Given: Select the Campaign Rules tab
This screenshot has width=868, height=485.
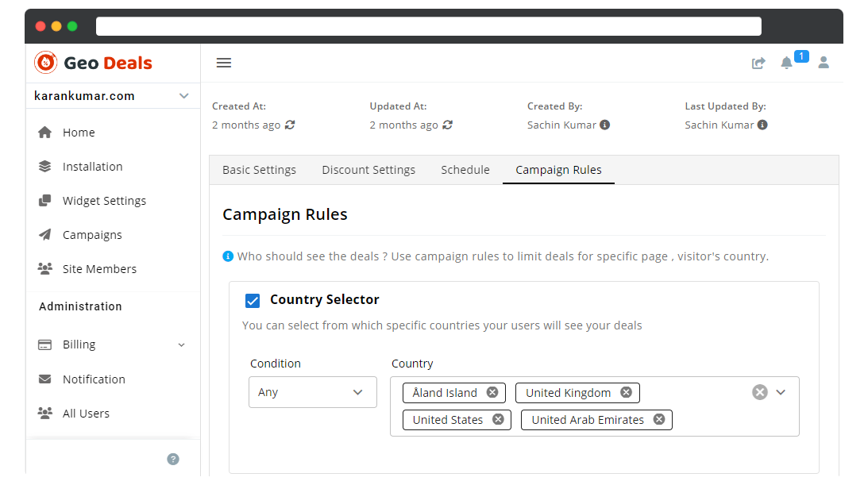Looking at the screenshot, I should point(558,170).
